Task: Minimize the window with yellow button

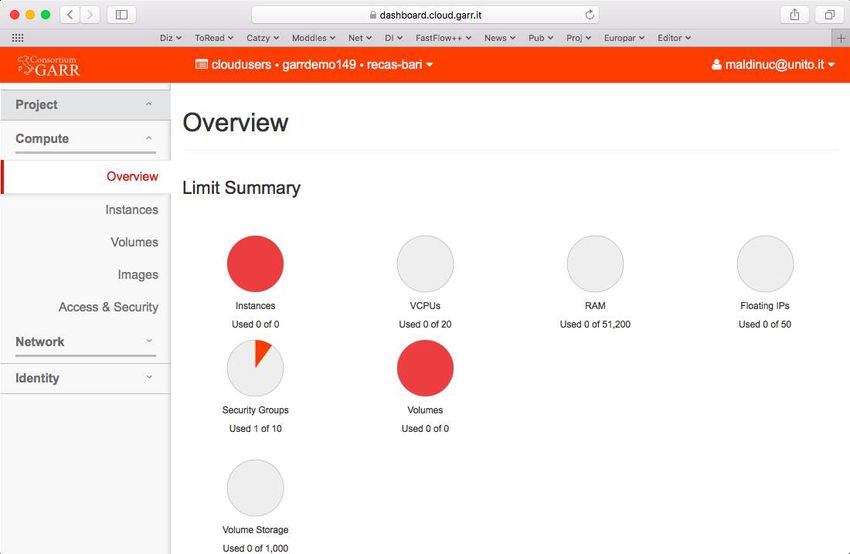Action: click(30, 15)
